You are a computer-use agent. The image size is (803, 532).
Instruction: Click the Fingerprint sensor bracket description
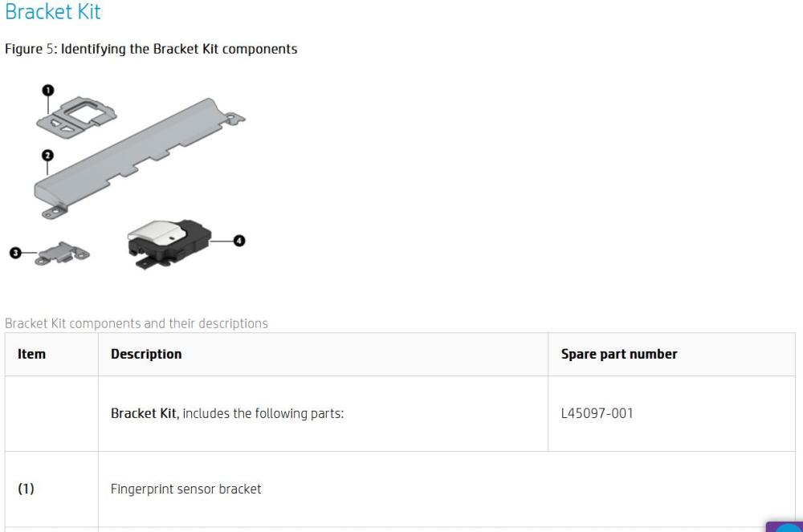coord(185,489)
